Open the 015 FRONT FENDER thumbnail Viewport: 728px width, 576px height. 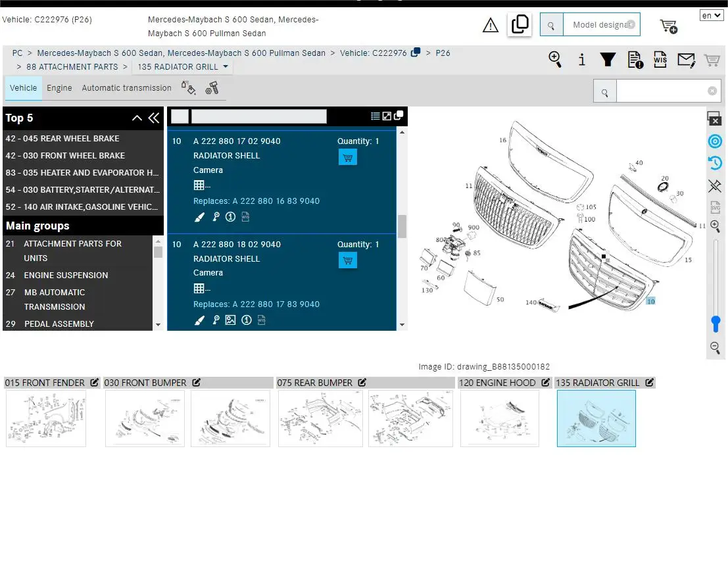pos(46,418)
